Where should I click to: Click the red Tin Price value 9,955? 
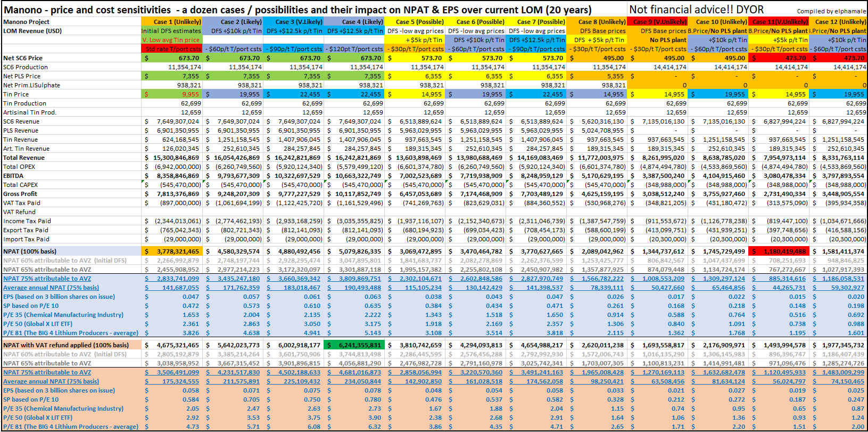click(x=172, y=94)
